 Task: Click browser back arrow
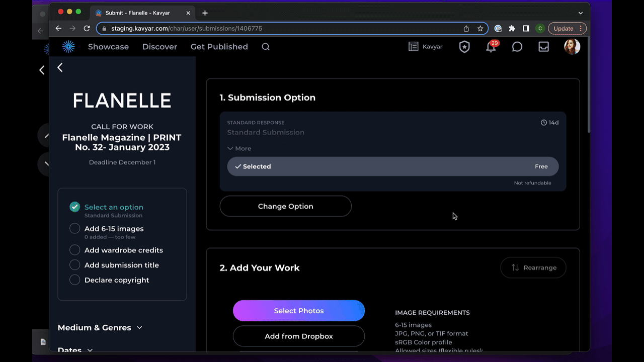[x=58, y=29]
